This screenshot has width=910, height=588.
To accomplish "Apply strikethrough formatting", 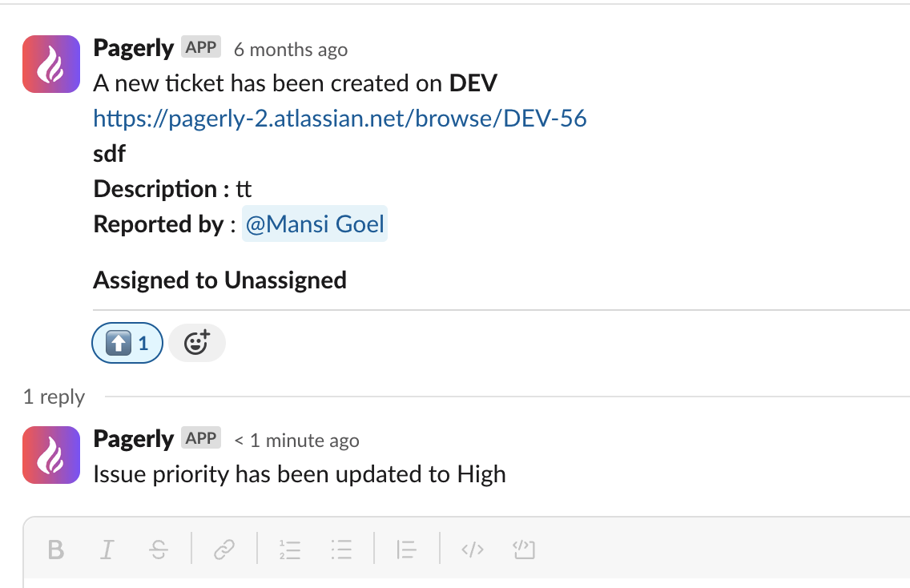I will (x=159, y=549).
